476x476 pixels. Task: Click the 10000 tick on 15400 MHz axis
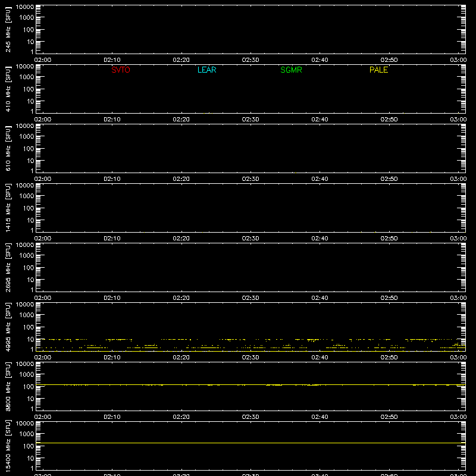[x=25, y=424]
